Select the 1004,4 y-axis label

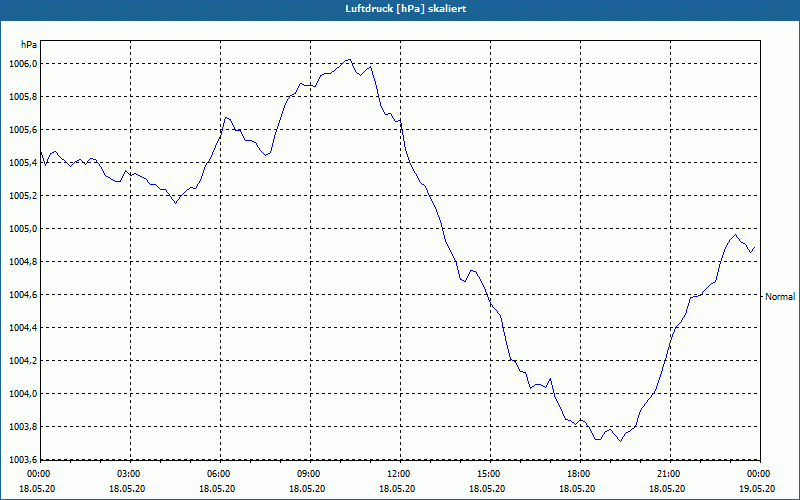pyautogui.click(x=23, y=328)
